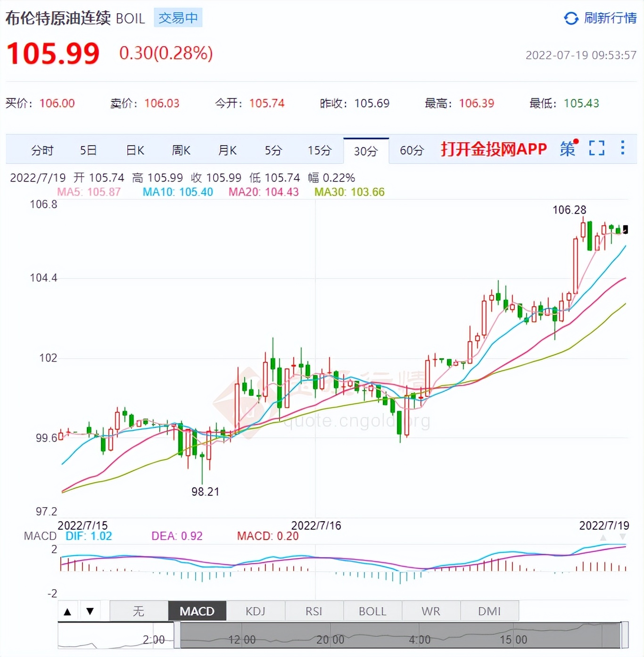
Task: Click the 布伦特原油连续 BOIL title
Action: coord(75,18)
